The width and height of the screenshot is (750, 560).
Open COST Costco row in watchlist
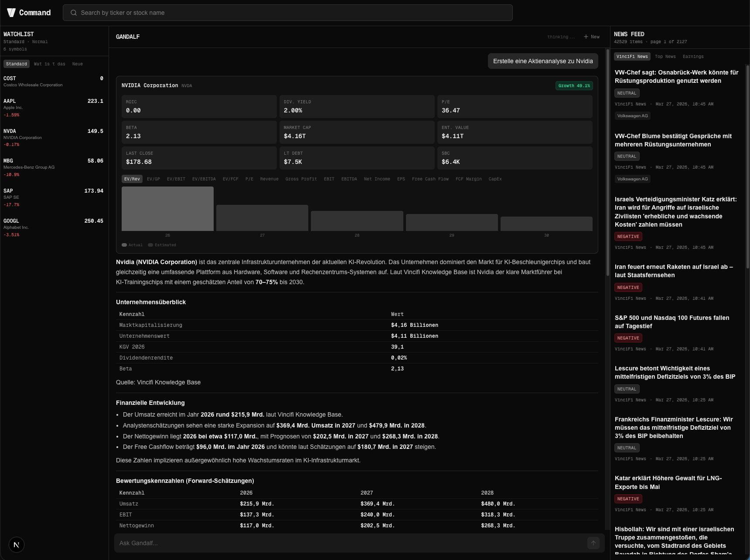54,81
